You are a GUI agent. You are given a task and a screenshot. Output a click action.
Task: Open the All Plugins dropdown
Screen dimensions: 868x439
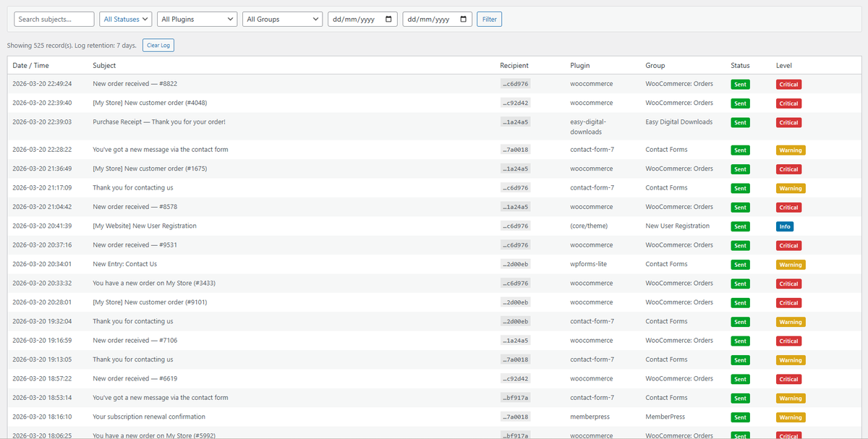197,19
